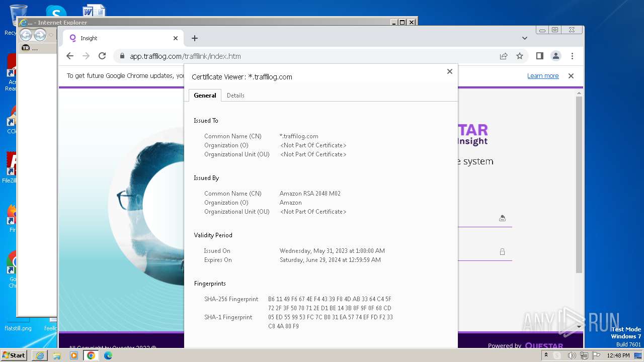The image size is (644, 362).
Task: Open the network tray icon
Action: pos(584,355)
